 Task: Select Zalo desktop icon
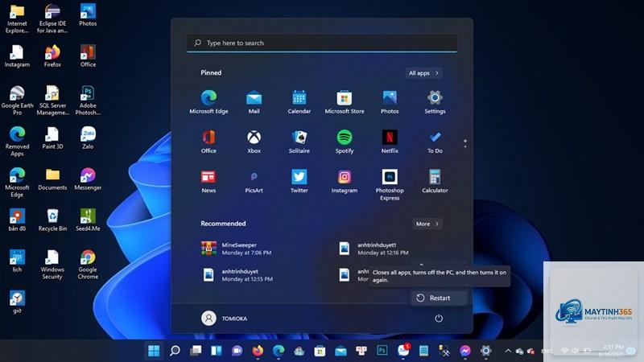click(x=88, y=138)
